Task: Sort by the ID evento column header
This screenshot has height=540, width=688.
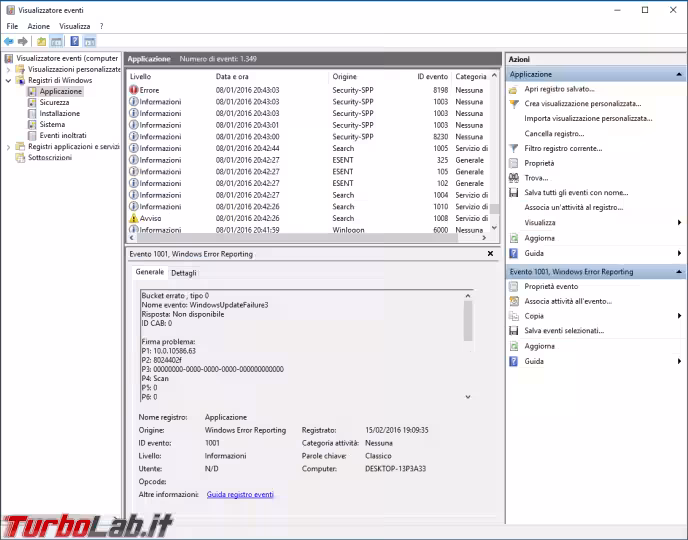Action: (x=433, y=76)
